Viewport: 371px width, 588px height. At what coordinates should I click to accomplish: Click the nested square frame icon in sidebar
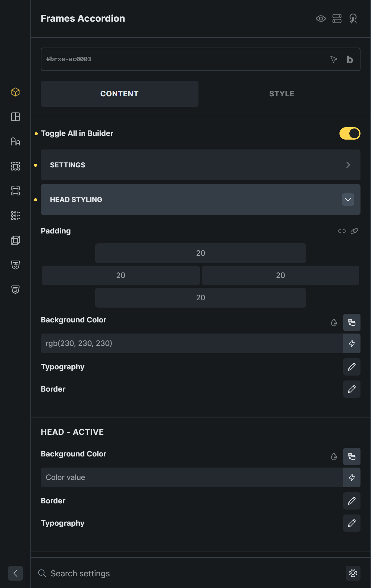click(15, 191)
